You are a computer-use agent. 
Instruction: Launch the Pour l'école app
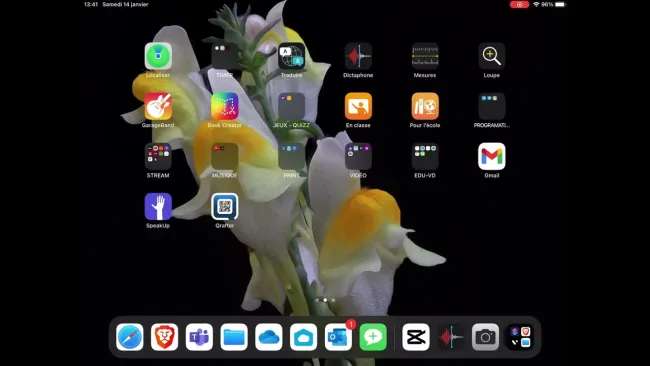pyautogui.click(x=425, y=106)
